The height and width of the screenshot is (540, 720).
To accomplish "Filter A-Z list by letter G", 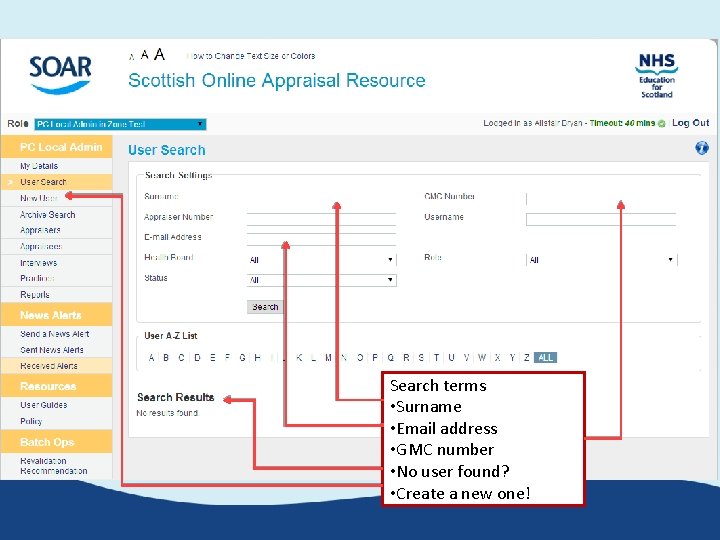I will coord(242,358).
